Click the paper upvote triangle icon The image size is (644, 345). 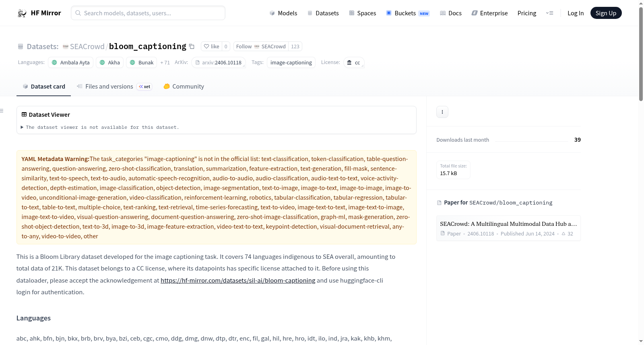[563, 234]
